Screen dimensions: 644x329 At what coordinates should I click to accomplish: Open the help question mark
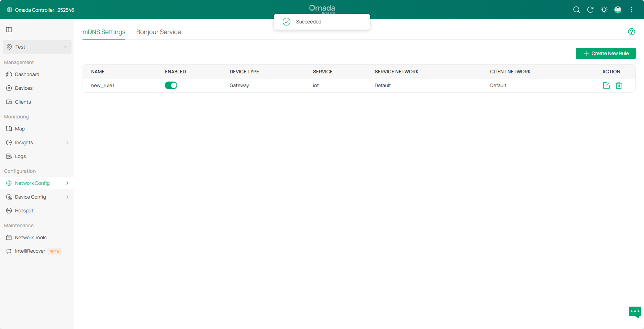pos(631,31)
